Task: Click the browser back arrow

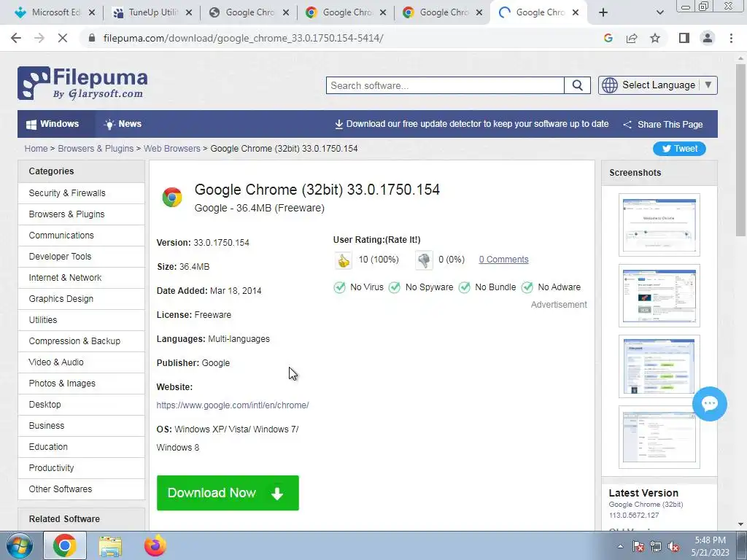Action: [16, 38]
